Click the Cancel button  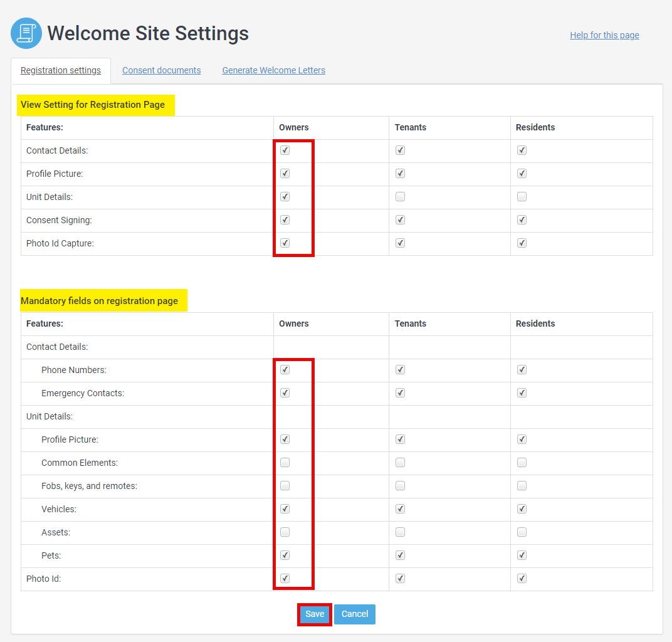click(354, 614)
